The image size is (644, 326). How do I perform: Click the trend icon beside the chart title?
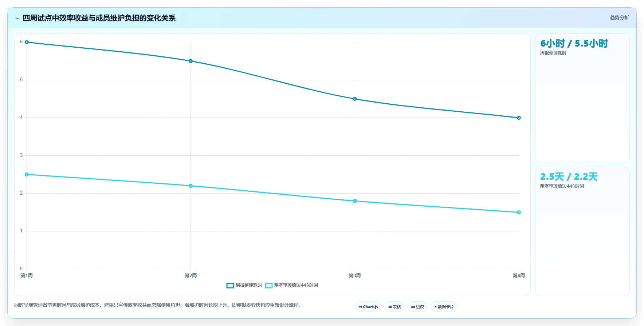(x=17, y=18)
